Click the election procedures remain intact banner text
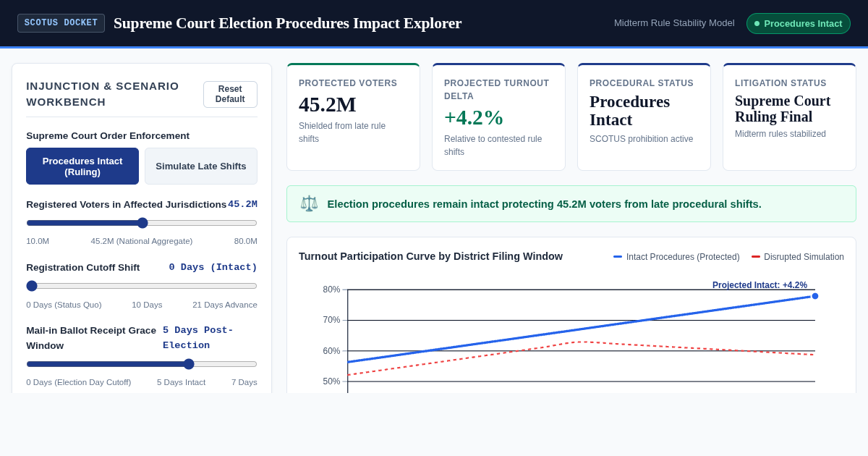Viewport: 868px width, 456px height. (544, 204)
